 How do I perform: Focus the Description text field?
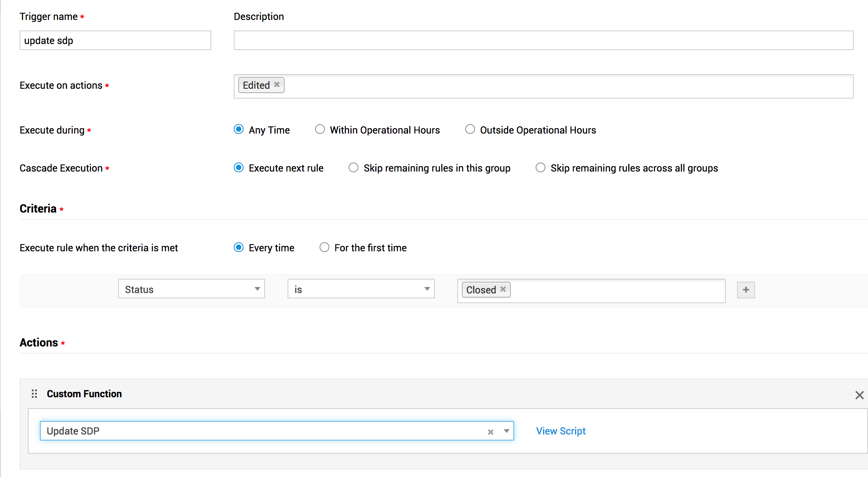click(543, 40)
